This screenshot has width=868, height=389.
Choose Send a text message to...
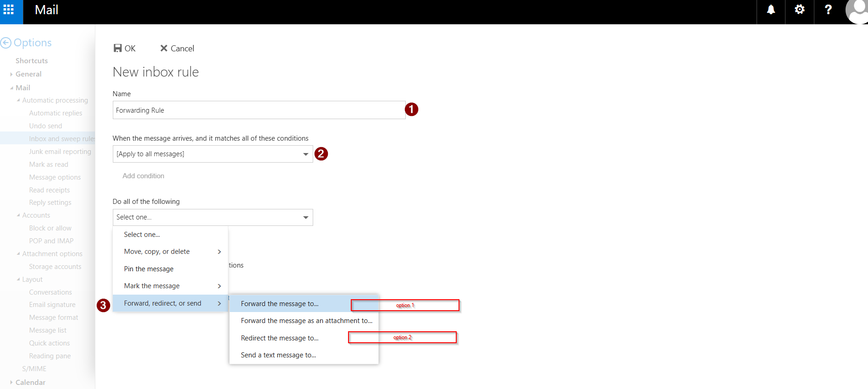point(278,355)
